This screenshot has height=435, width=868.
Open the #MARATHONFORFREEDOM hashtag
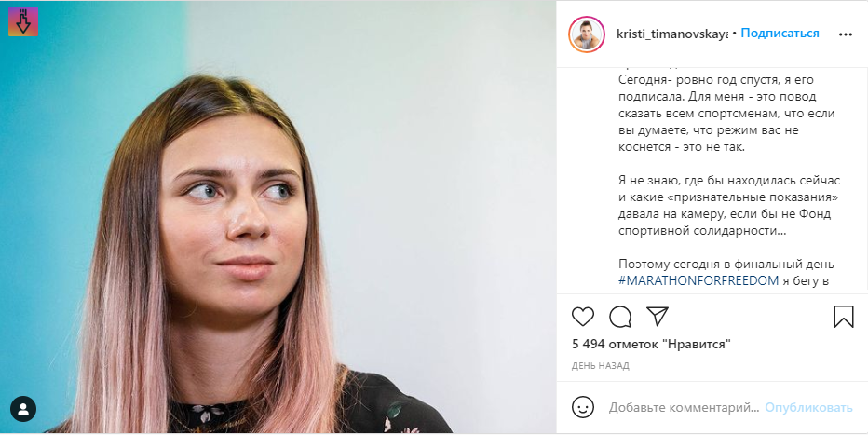[x=698, y=280]
